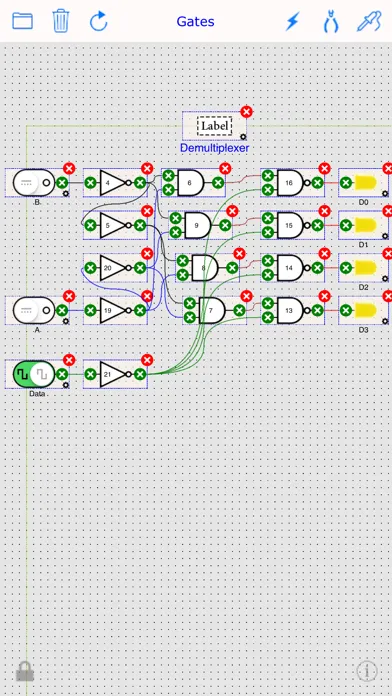Remove AND gate 16 with red X
This screenshot has height=696, width=392.
pyautogui.click(x=325, y=168)
